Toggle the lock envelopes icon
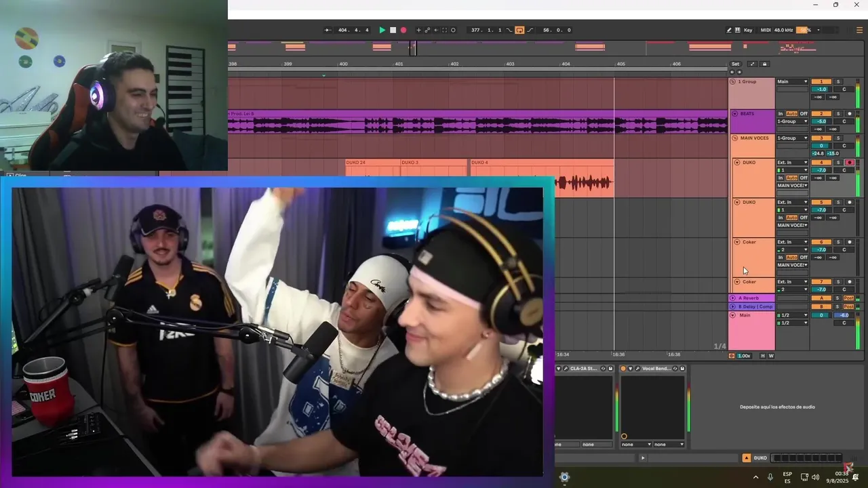Viewport: 868px width, 488px height. [765, 64]
